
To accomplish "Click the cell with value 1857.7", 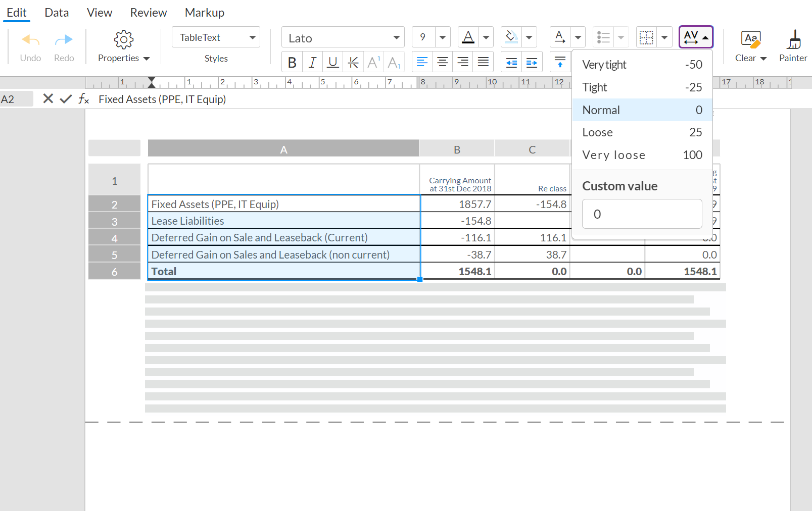I will pyautogui.click(x=457, y=204).
